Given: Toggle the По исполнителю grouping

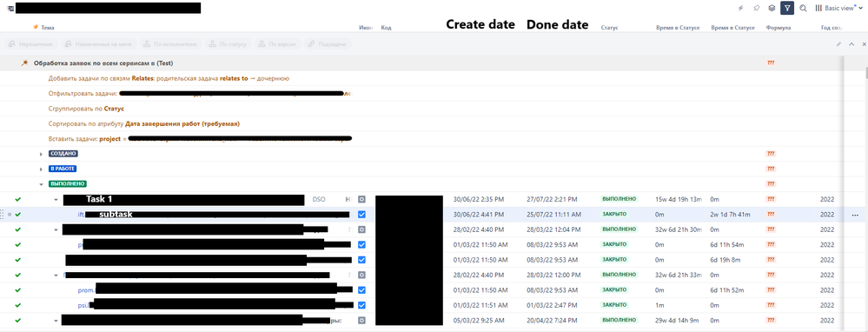Looking at the screenshot, I should 170,43.
